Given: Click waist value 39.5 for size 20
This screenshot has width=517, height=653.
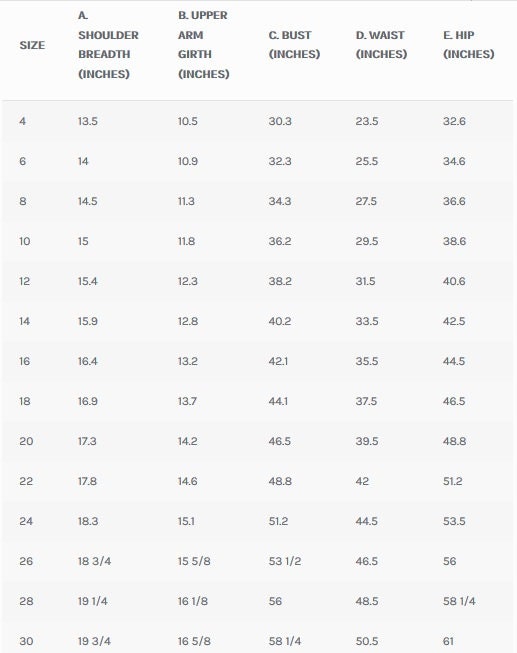Looking at the screenshot, I should click(367, 441).
